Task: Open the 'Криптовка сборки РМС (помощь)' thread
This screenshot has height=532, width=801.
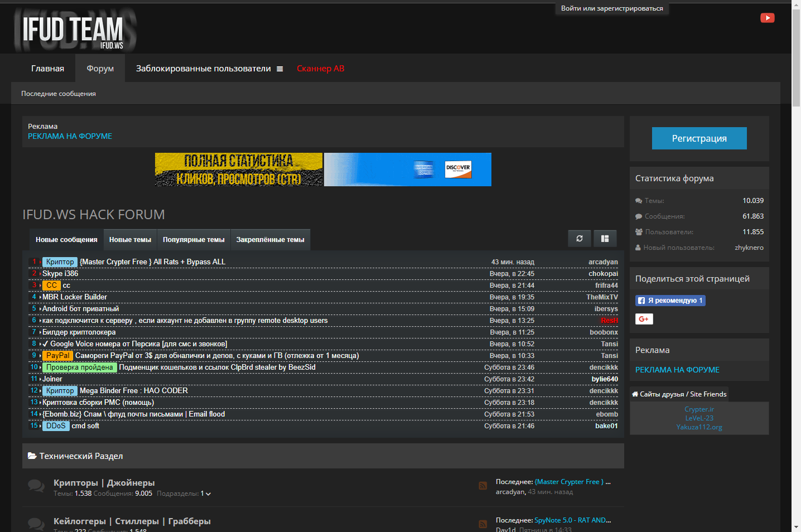Action: [x=98, y=403]
